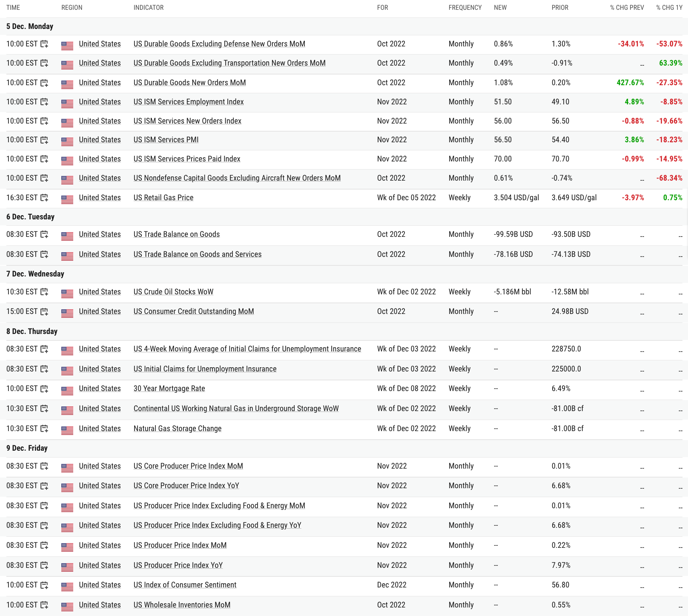Open US Trade Balance on Goods link
The image size is (688, 616).
pyautogui.click(x=177, y=234)
